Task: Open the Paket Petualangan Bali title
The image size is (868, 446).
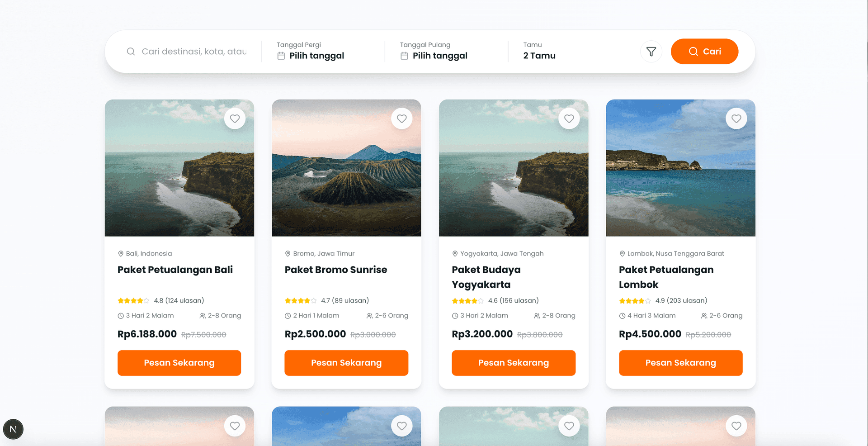Action: point(175,270)
